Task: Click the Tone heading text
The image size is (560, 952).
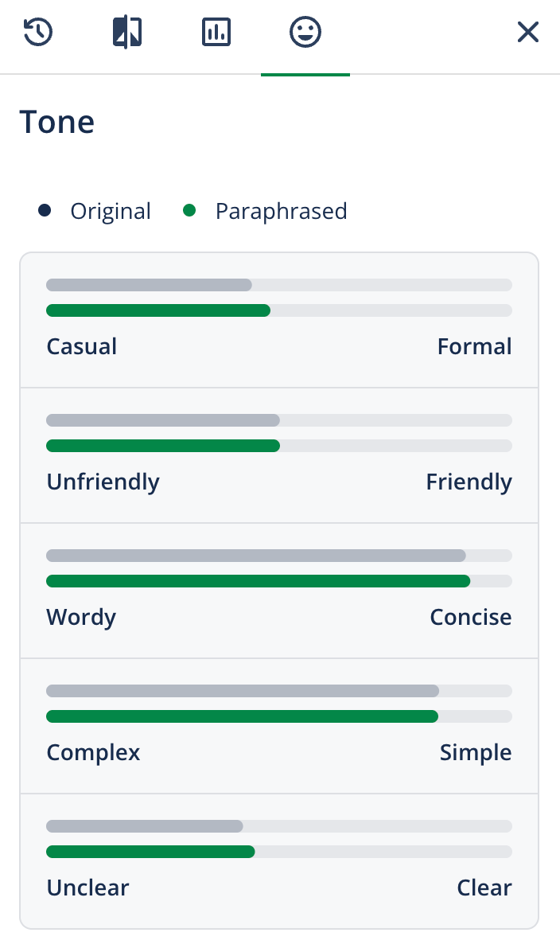Action: click(x=56, y=122)
